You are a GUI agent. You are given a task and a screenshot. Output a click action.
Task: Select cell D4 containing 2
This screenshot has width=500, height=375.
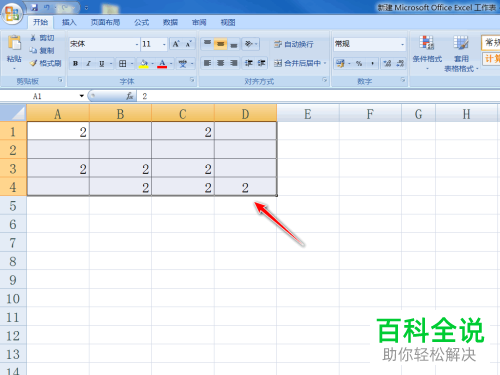pos(246,187)
